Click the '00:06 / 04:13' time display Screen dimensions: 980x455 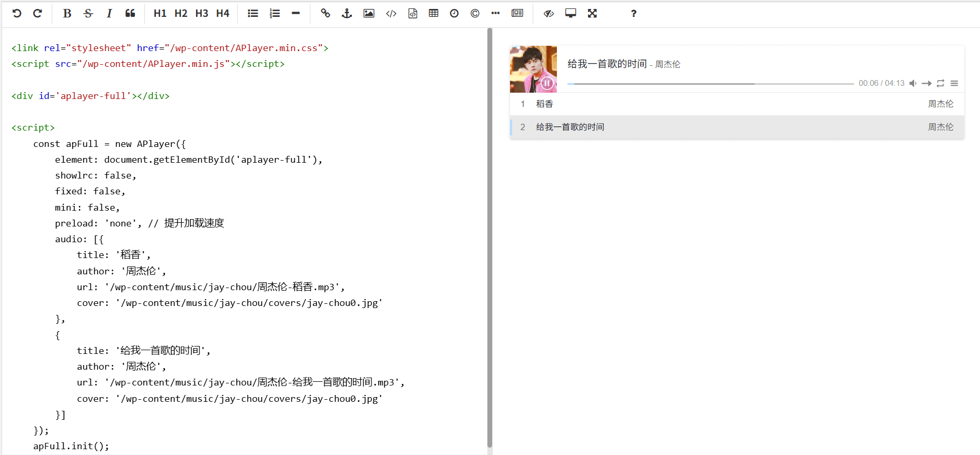pyautogui.click(x=881, y=83)
